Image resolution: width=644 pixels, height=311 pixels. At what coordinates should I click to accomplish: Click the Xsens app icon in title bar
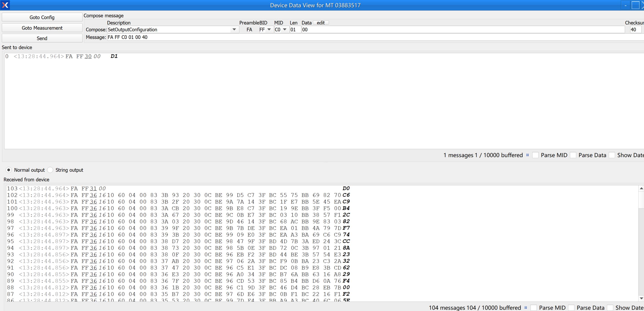click(x=5, y=5)
